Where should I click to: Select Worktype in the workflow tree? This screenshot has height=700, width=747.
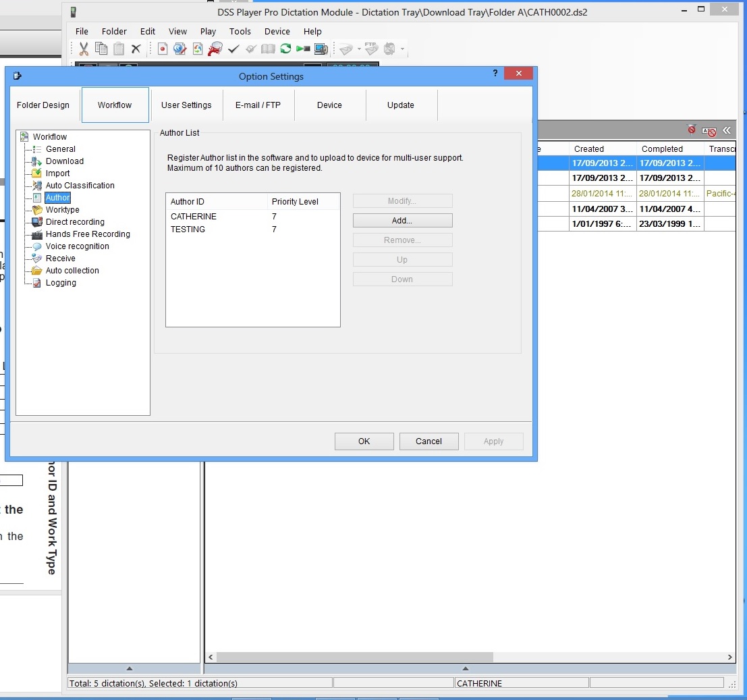coord(62,210)
